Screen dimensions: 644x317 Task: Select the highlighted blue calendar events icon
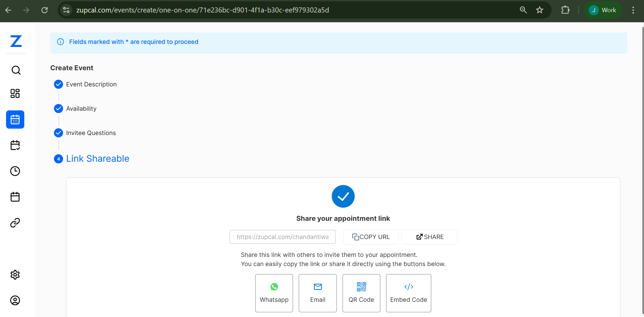[x=15, y=120]
